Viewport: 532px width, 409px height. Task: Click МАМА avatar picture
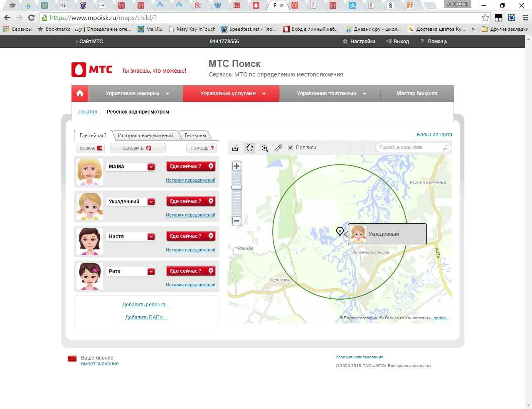[89, 171]
